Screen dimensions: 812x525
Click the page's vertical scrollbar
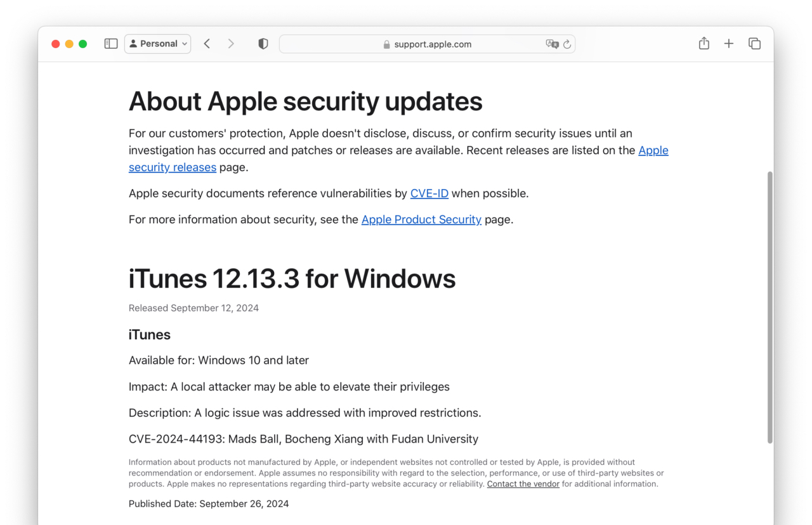(770, 307)
